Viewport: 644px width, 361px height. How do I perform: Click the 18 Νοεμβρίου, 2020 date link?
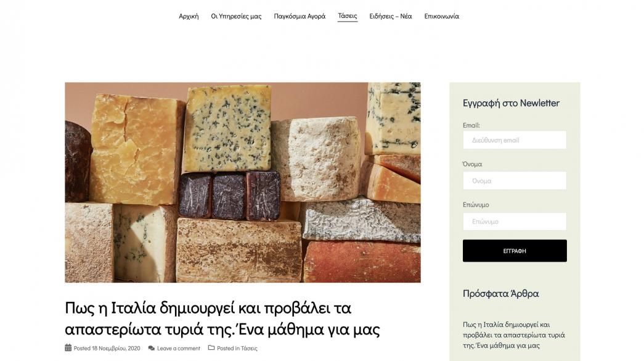[x=116, y=348]
